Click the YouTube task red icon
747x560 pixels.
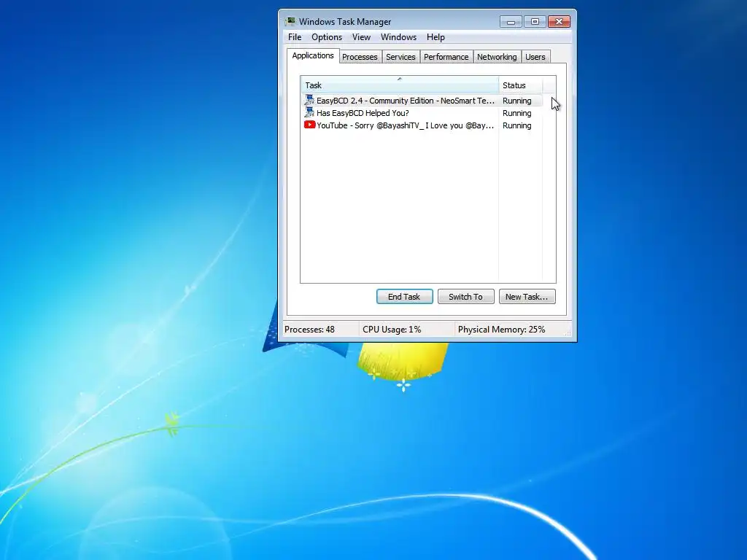309,125
